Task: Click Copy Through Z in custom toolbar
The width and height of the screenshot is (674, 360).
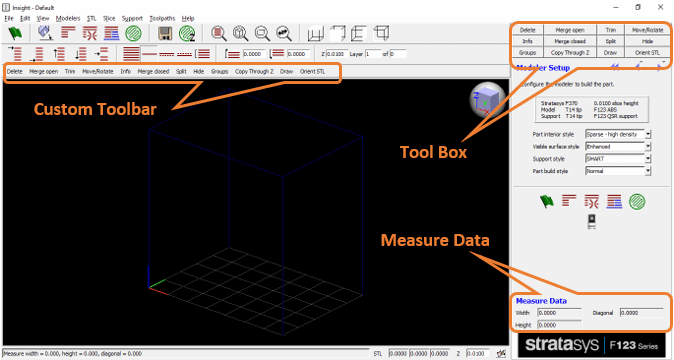Action: [254, 71]
